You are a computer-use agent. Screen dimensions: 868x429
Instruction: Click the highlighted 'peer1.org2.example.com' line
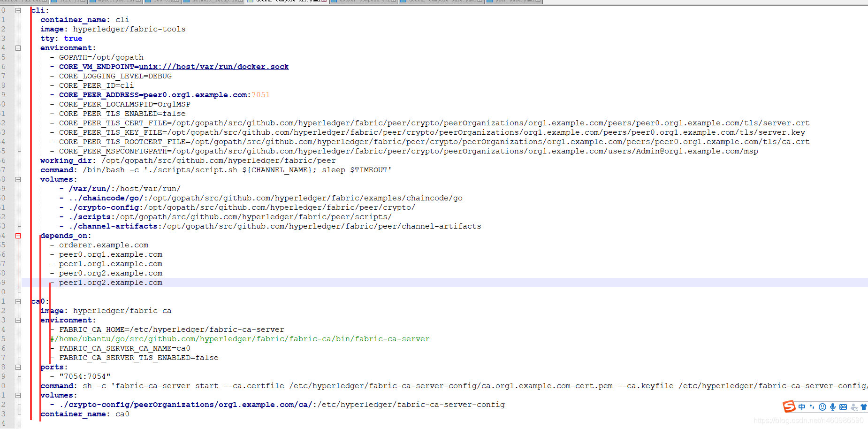click(111, 283)
